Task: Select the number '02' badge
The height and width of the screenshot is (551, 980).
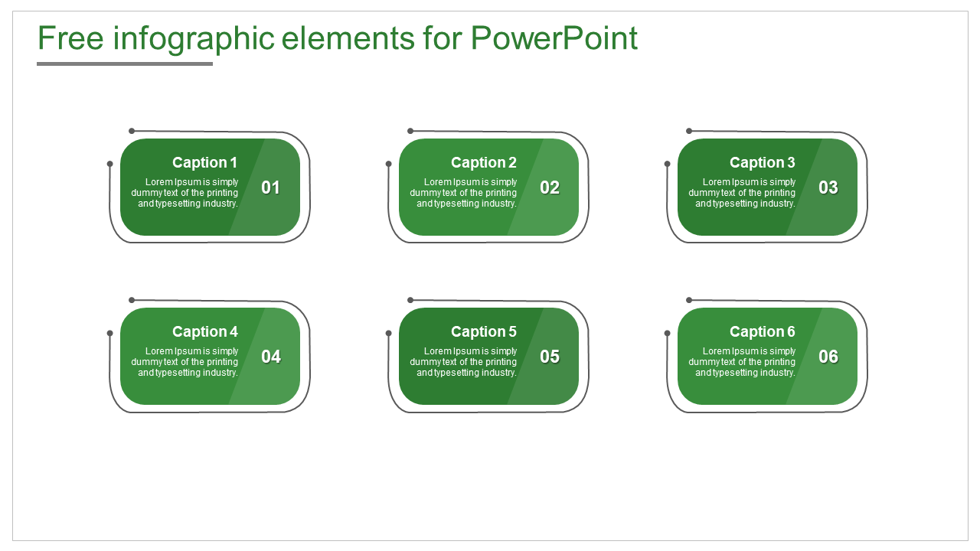Action: tap(550, 187)
